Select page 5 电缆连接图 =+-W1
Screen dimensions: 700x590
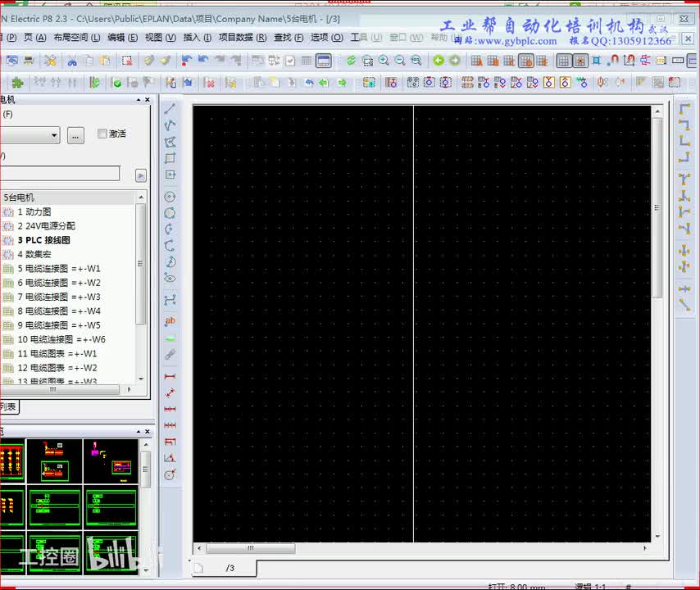pyautogui.click(x=58, y=269)
